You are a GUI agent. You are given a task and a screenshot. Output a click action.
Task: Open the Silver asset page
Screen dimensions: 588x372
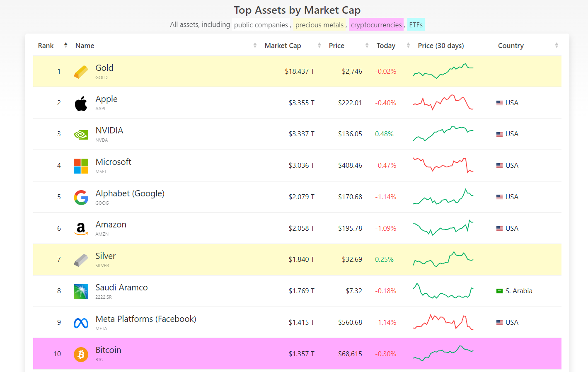pyautogui.click(x=106, y=256)
